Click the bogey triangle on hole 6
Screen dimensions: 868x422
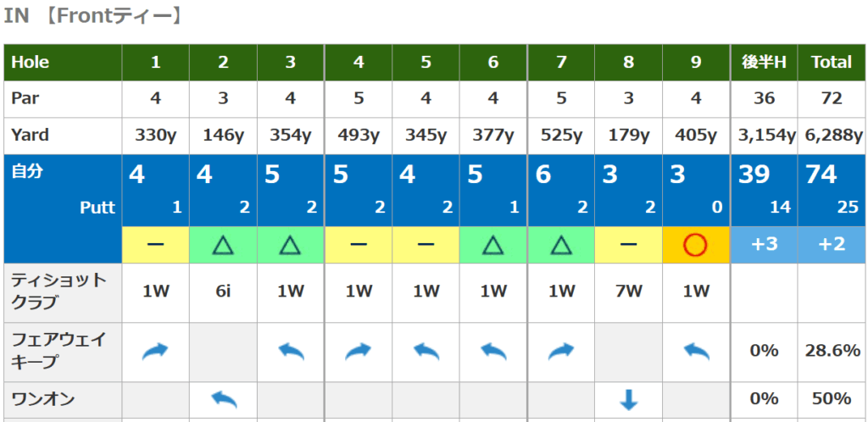493,246
